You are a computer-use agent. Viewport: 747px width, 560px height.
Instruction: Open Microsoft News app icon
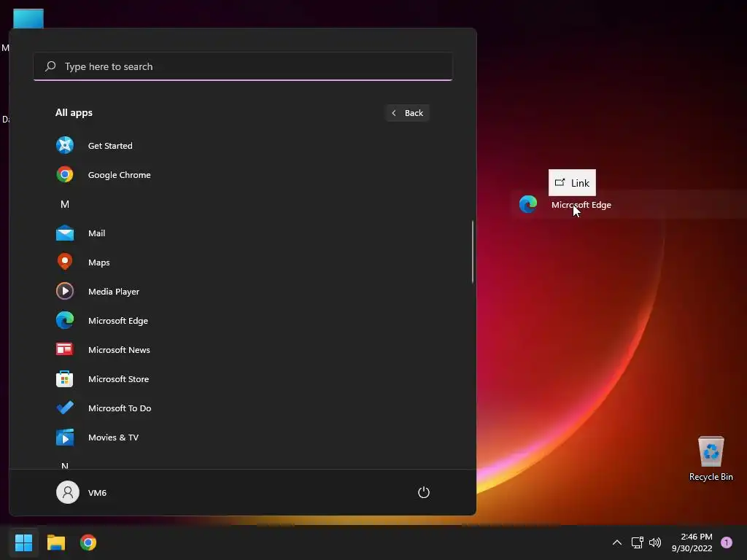(x=65, y=349)
